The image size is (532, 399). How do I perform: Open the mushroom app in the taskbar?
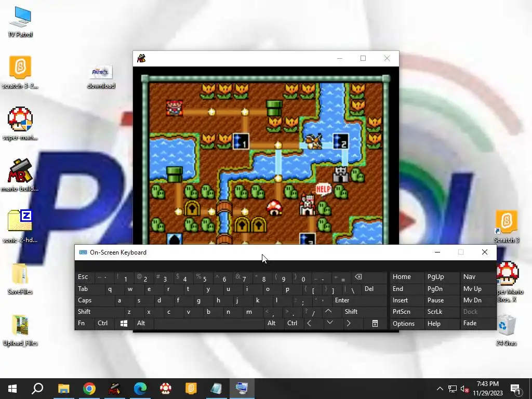[x=165, y=389]
